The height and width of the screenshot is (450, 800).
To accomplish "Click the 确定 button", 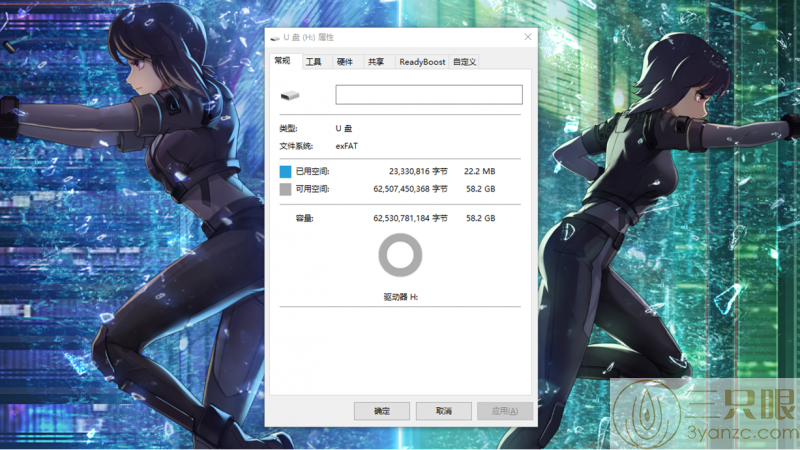I will [x=382, y=411].
